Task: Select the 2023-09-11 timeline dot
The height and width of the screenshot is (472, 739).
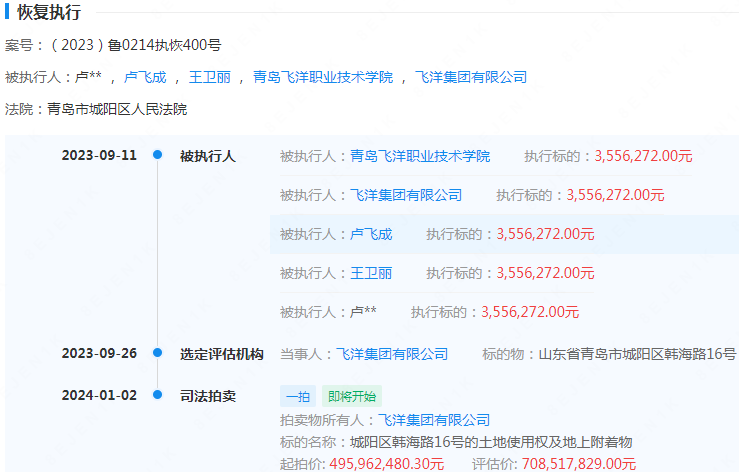Action: [157, 155]
